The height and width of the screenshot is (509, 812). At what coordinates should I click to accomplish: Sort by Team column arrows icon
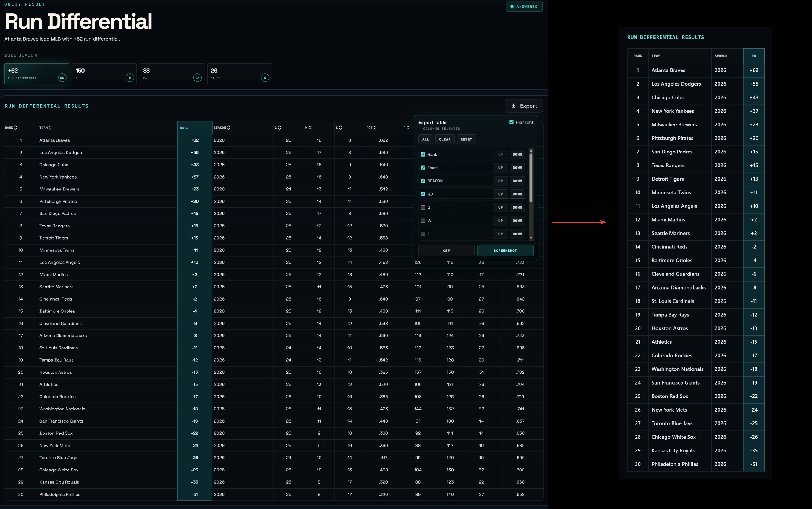coord(50,128)
